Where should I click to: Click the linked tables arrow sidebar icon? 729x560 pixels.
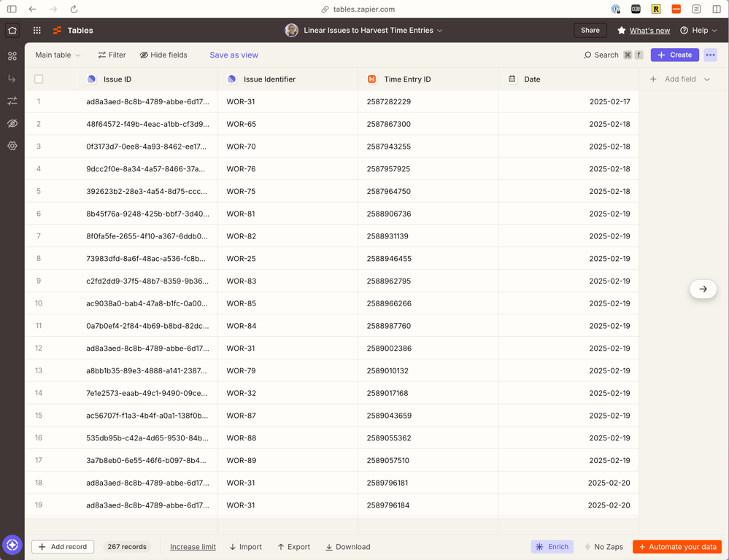point(12,79)
